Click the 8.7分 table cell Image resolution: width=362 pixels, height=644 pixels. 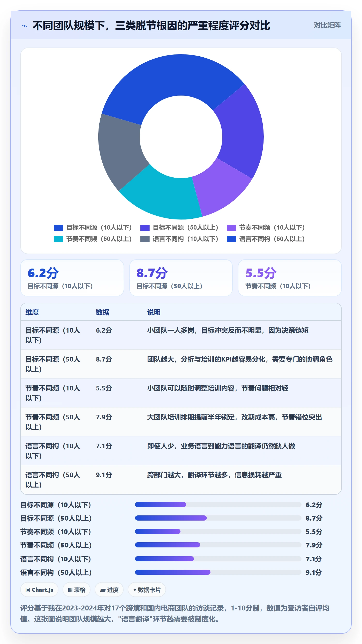coord(104,359)
